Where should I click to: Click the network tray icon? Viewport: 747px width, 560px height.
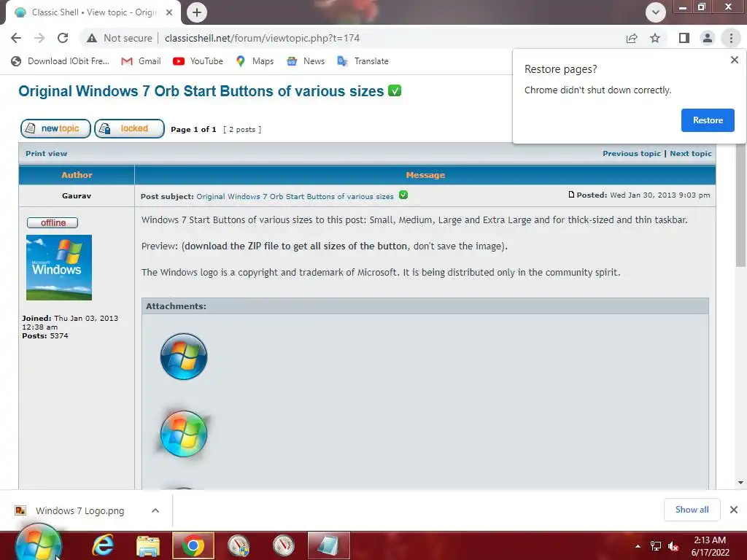[656, 546]
